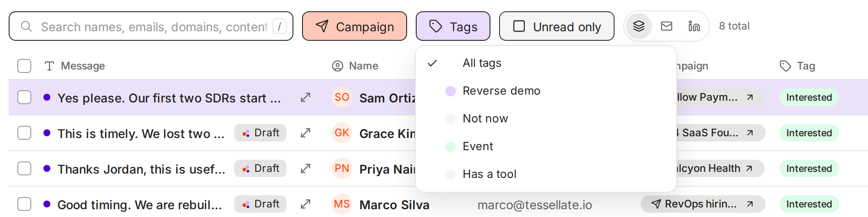Screen dimensions: 868x217
Task: Click Interested tag on Grace Kim row
Action: 809,133
